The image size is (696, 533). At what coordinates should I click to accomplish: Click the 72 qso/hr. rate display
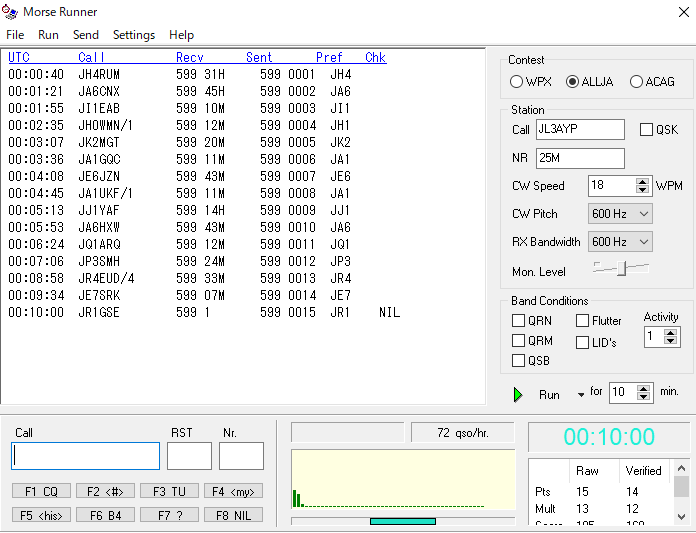point(463,433)
